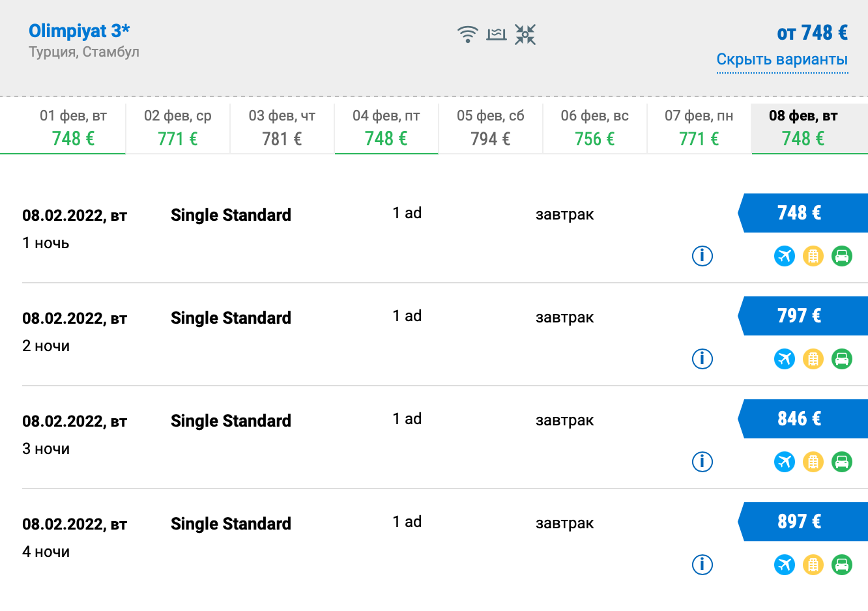Click the 1 ночь duration text
The height and width of the screenshot is (611, 868).
point(46,243)
